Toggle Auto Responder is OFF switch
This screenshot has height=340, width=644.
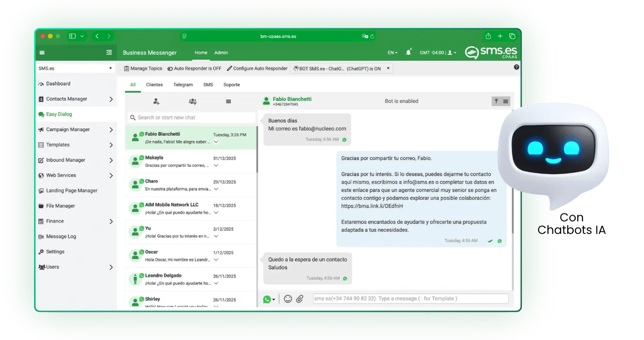[170, 69]
